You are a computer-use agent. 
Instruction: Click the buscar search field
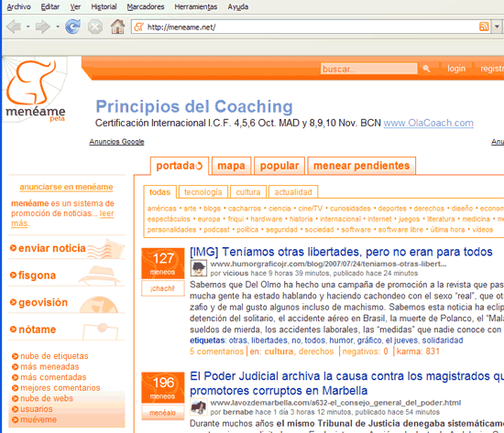click(368, 69)
